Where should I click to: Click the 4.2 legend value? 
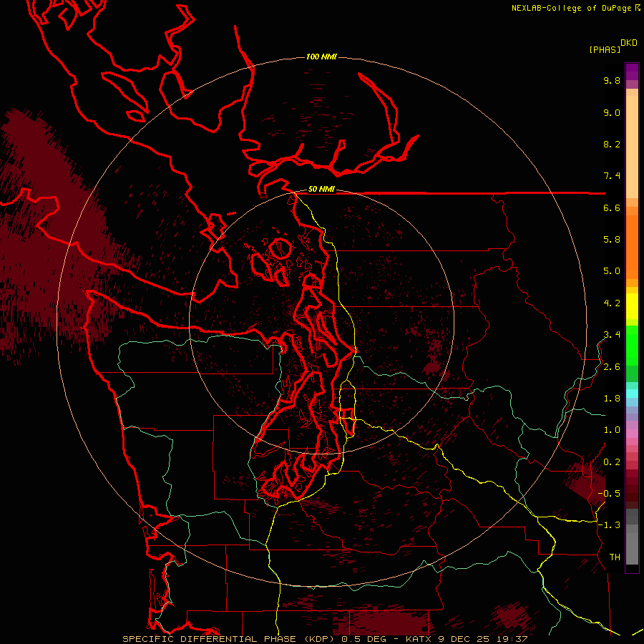[612, 303]
